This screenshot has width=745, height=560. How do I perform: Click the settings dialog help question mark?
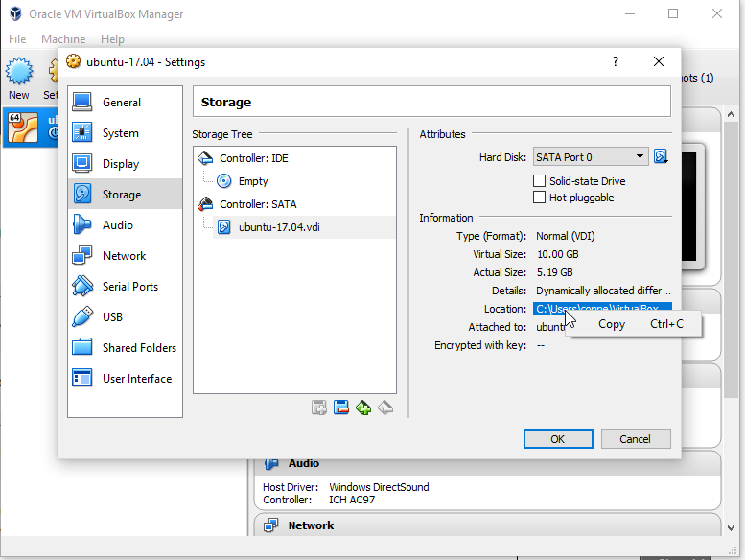click(615, 61)
